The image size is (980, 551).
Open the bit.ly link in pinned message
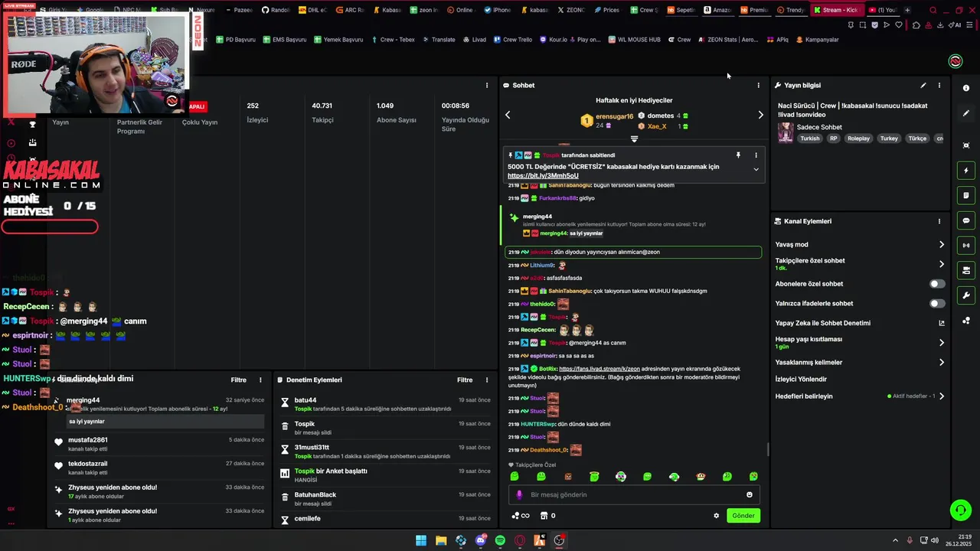[543, 176]
